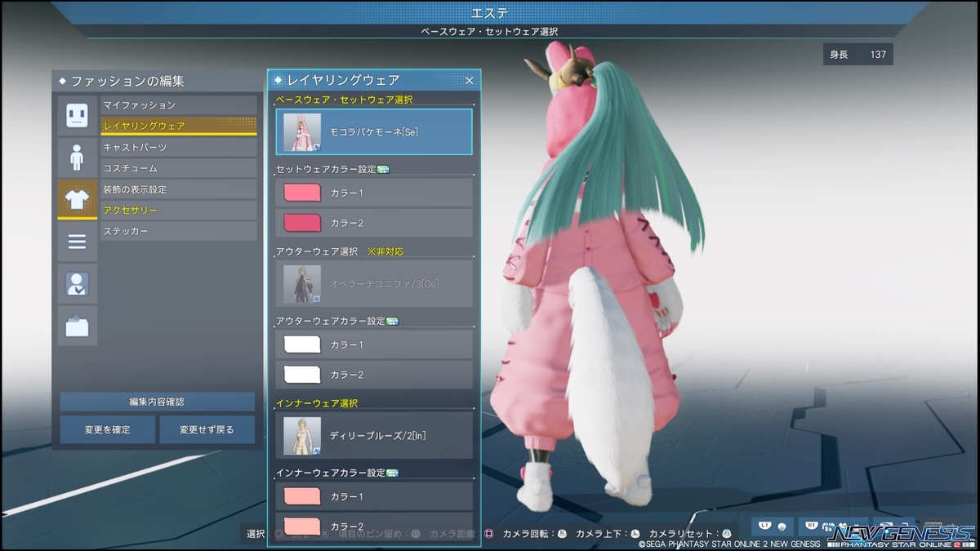The height and width of the screenshot is (551, 980).
Task: Click モコラパケモーネ[Se] outfit thumbnail
Action: (302, 132)
